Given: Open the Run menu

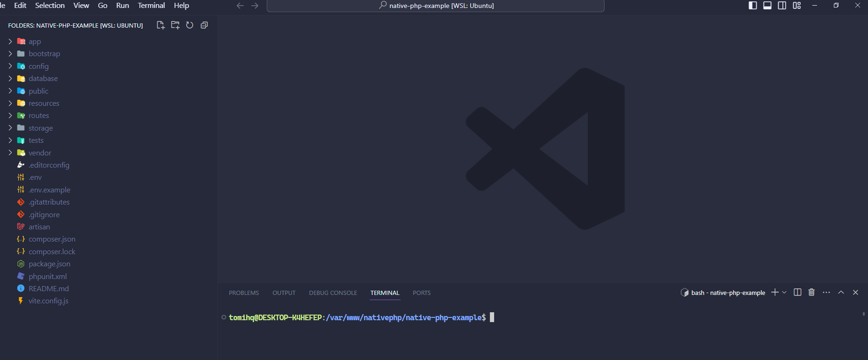Looking at the screenshot, I should click(123, 6).
